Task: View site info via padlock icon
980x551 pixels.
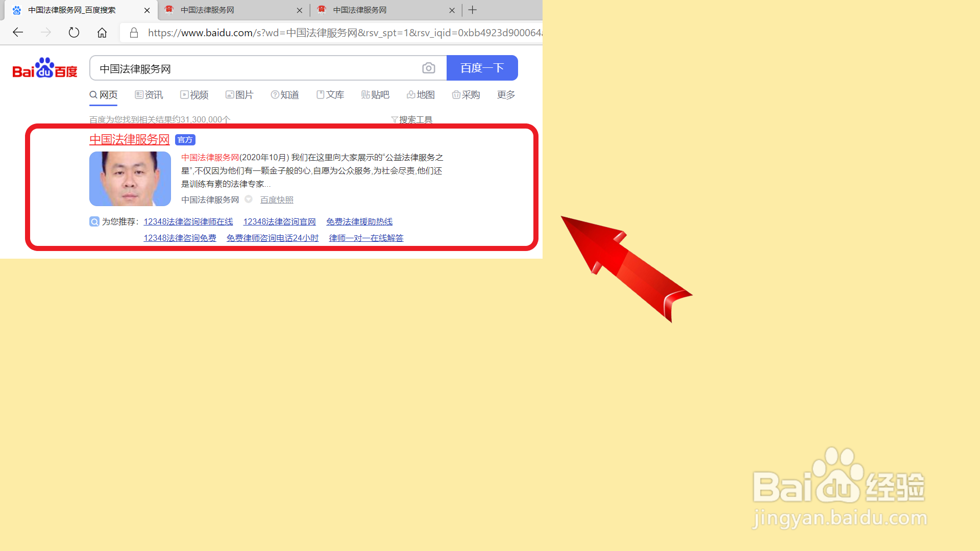Action: pyautogui.click(x=134, y=33)
